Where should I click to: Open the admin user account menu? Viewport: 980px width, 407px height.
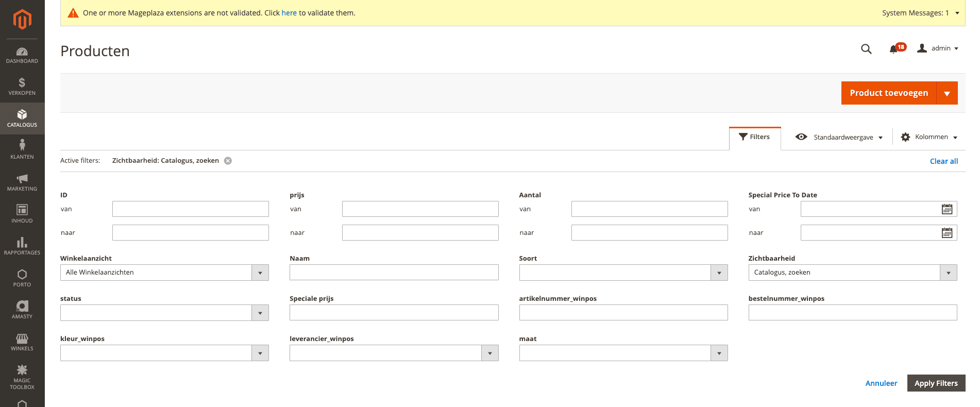pos(938,48)
